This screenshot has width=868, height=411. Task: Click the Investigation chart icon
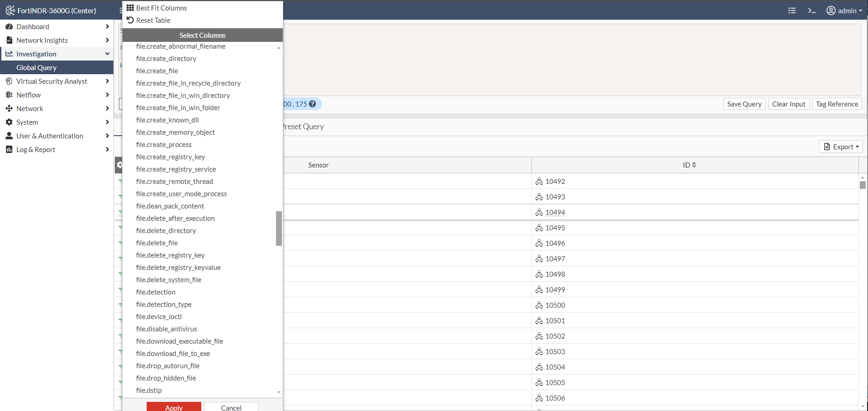click(x=9, y=54)
